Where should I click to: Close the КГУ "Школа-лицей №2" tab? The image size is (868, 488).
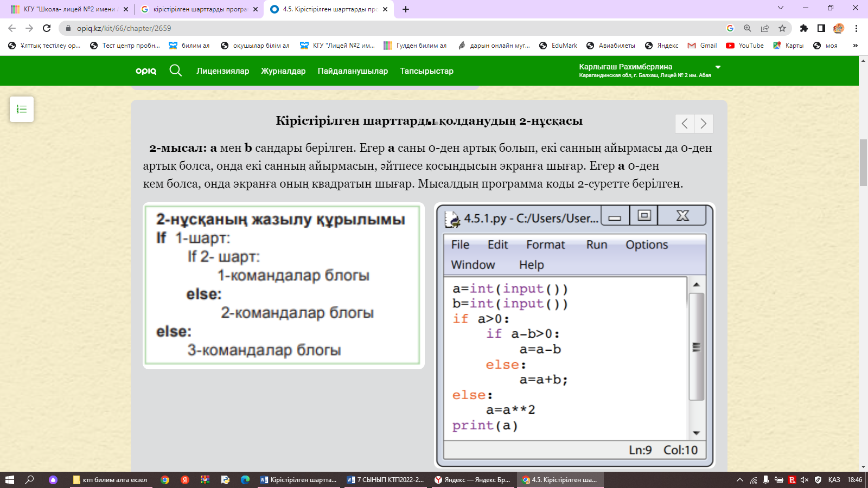click(x=126, y=9)
